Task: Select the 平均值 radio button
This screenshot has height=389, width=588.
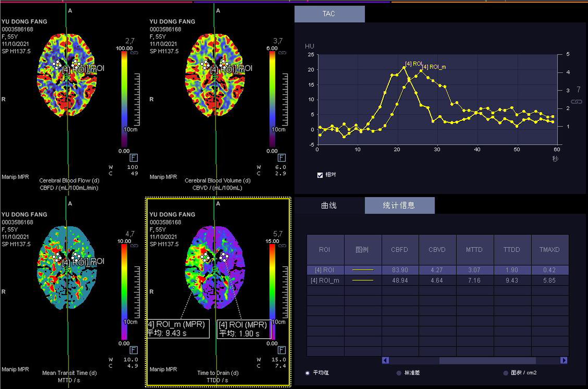Action: (308, 373)
